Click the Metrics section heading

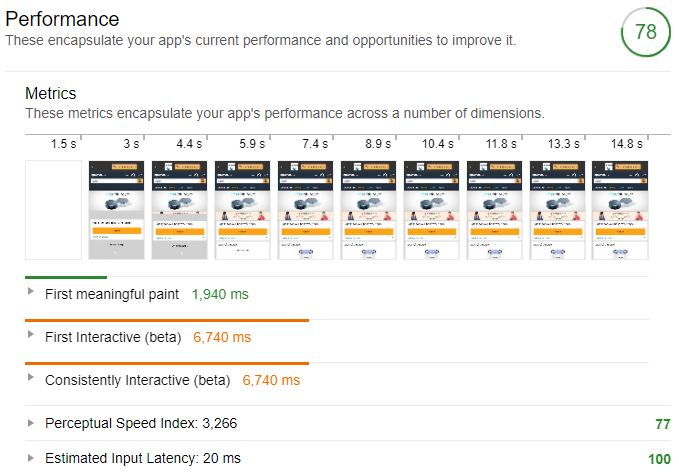[x=50, y=93]
